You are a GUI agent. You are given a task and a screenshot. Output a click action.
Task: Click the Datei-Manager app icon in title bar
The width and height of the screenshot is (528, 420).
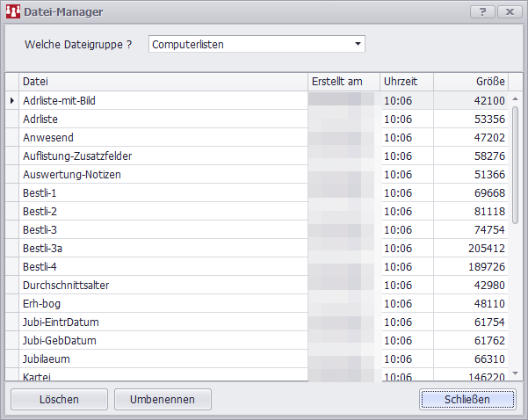pos(13,11)
